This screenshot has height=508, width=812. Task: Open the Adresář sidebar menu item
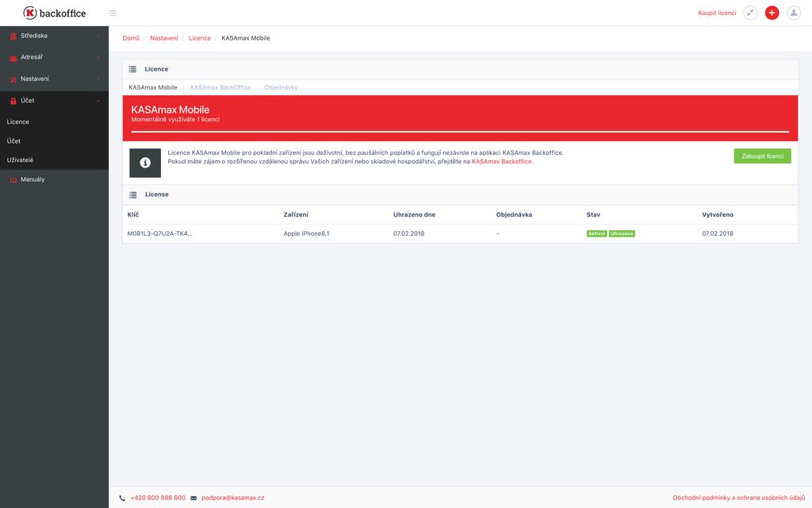(55, 57)
